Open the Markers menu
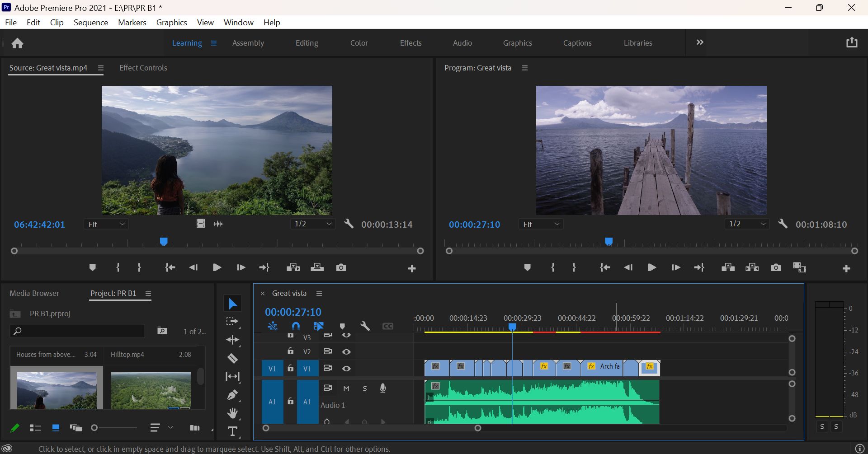The width and height of the screenshot is (868, 454). (x=132, y=22)
